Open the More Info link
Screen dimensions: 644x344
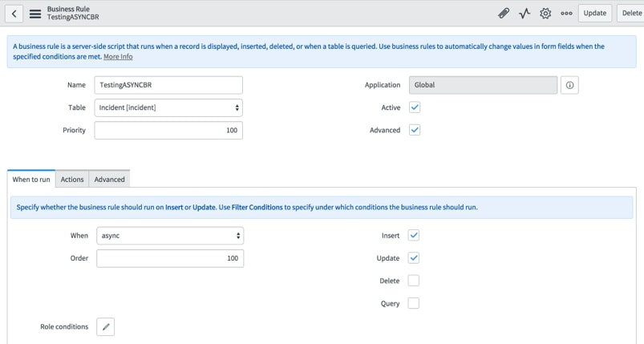118,57
